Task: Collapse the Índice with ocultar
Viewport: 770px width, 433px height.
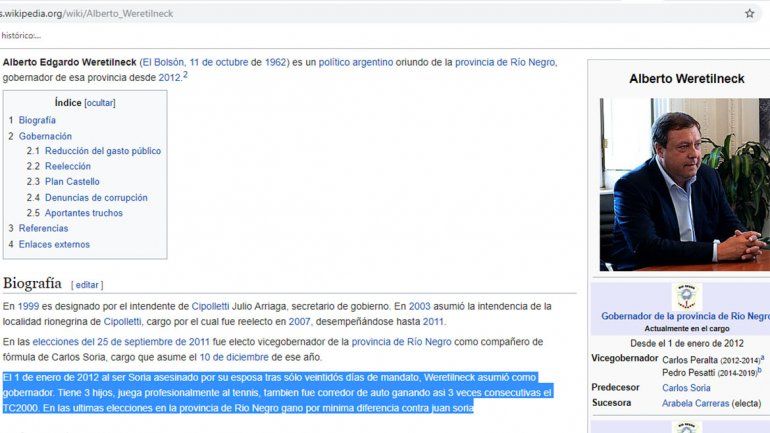Action: (x=100, y=103)
